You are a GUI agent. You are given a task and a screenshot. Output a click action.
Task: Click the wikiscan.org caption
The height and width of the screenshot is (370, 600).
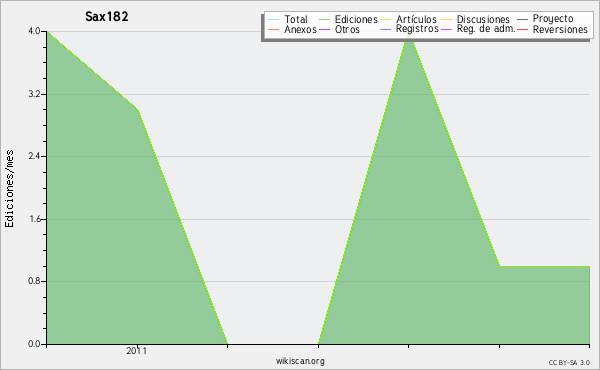[300, 361]
